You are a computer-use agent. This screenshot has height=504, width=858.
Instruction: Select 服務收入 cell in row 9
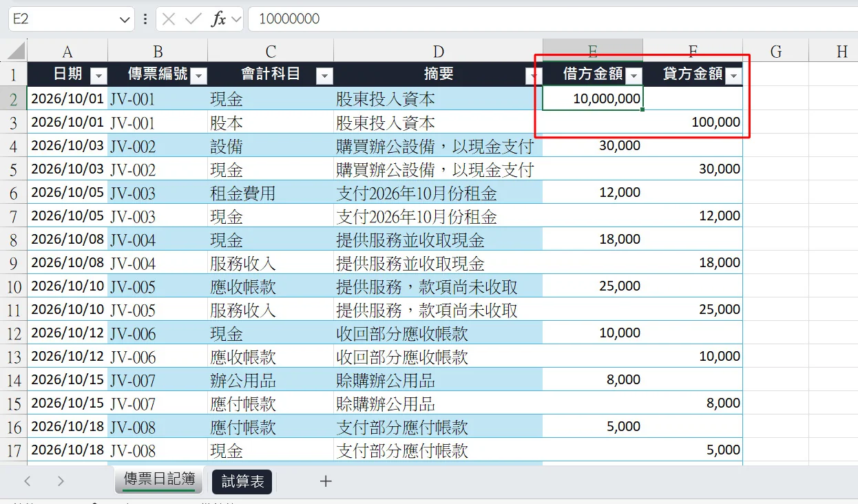tap(271, 263)
